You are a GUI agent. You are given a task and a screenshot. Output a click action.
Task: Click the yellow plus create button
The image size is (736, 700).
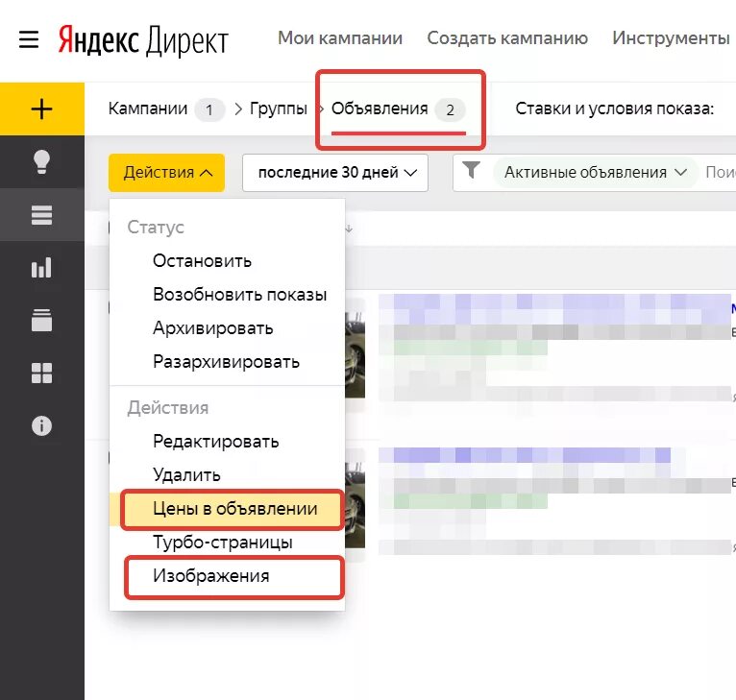point(41,109)
